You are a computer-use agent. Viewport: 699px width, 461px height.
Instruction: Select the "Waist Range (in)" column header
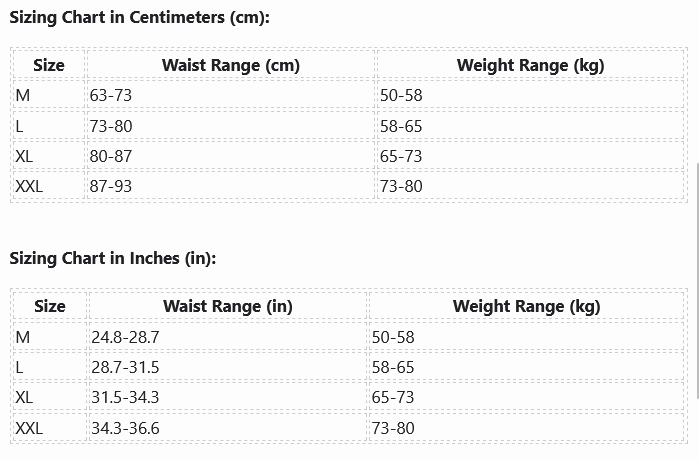(227, 306)
